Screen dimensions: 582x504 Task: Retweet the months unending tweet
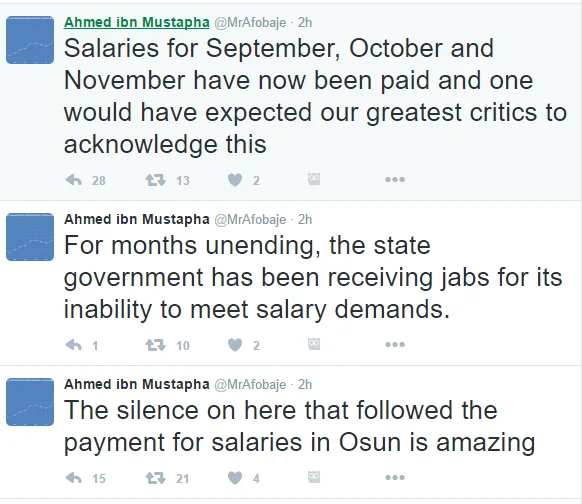click(155, 346)
